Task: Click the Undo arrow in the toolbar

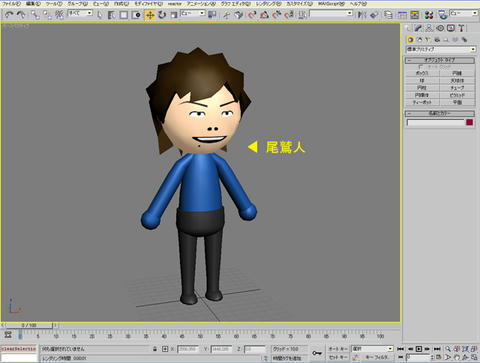Action: point(9,15)
